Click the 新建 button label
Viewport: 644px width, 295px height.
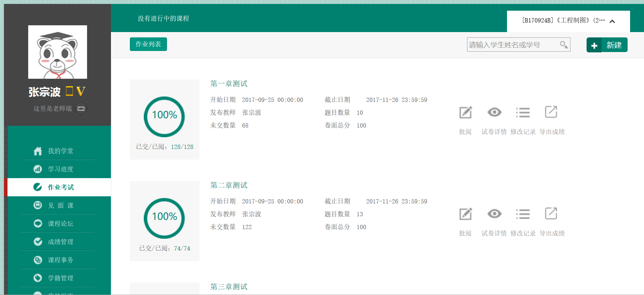[x=614, y=45]
